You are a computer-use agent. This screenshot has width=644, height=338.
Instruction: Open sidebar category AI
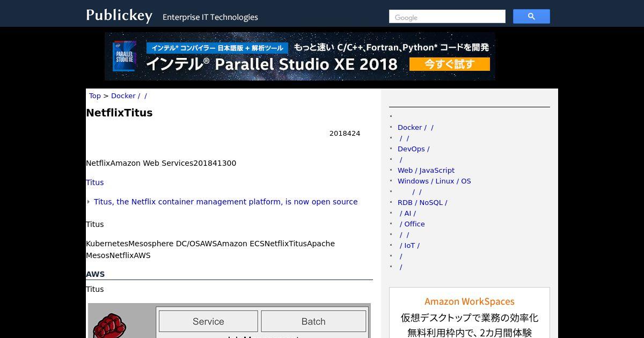coord(407,213)
